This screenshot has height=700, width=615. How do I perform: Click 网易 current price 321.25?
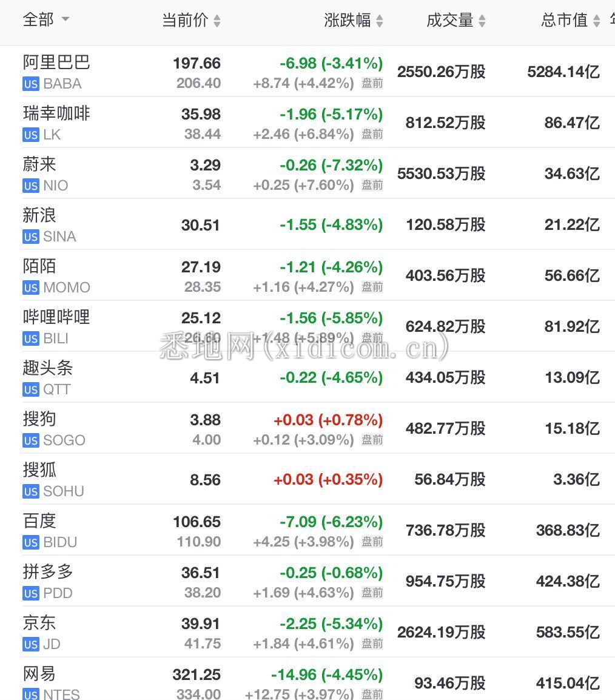197,675
